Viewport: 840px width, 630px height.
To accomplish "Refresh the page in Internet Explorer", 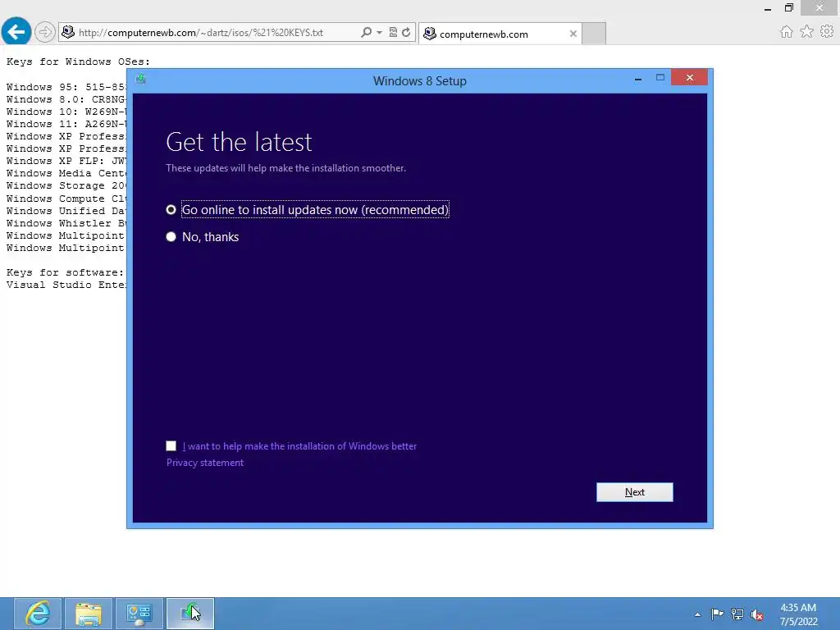I will point(406,33).
